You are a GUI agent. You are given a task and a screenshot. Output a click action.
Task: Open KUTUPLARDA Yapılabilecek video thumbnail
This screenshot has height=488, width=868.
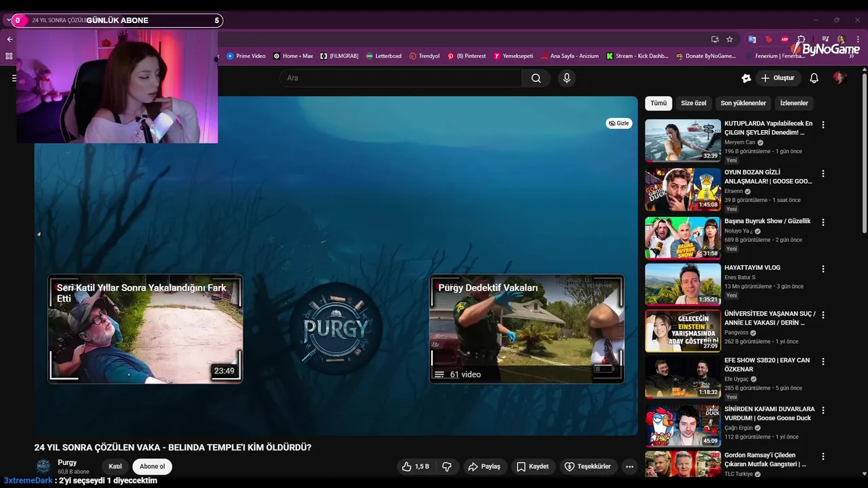[x=683, y=140]
